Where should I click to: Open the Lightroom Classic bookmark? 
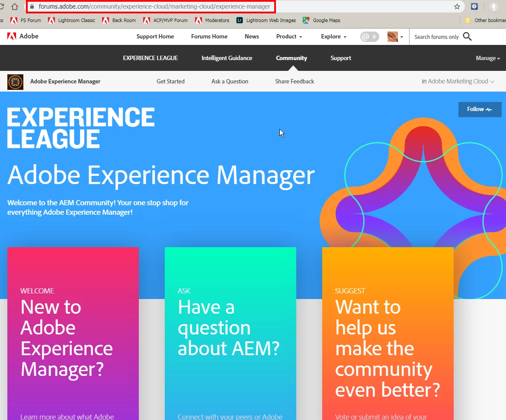tap(72, 20)
